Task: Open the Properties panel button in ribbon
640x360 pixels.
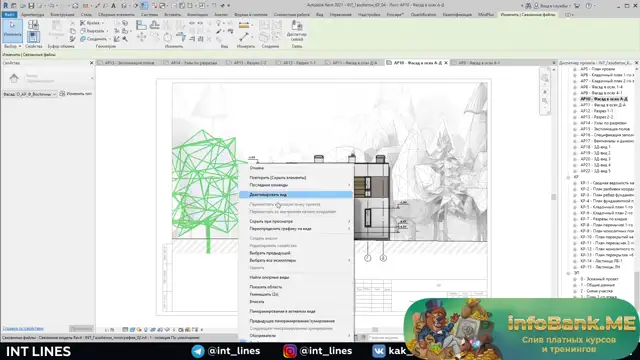Action: pyautogui.click(x=33, y=37)
